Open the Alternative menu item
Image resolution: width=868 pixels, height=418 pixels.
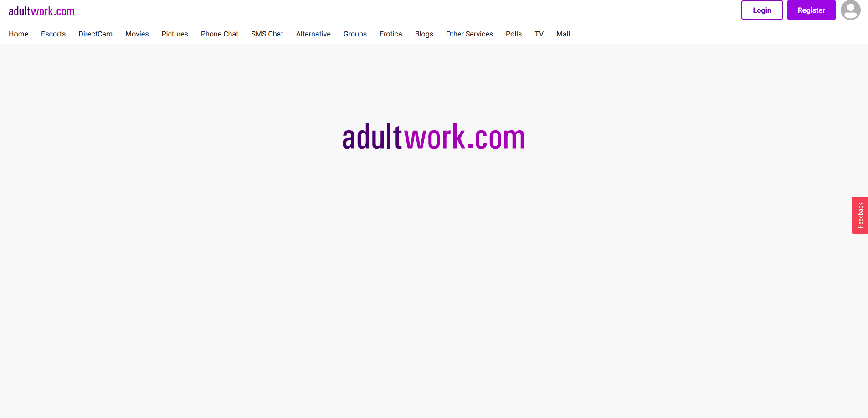[x=313, y=34]
